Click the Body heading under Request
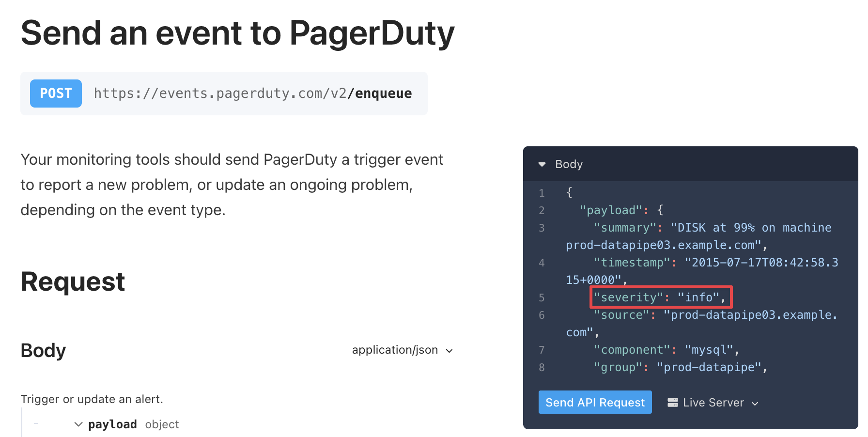Screen dimensions: 868x437 coord(43,350)
